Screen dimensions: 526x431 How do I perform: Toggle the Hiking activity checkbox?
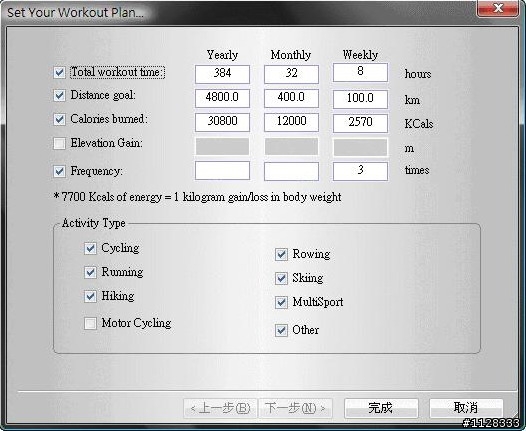(90, 297)
